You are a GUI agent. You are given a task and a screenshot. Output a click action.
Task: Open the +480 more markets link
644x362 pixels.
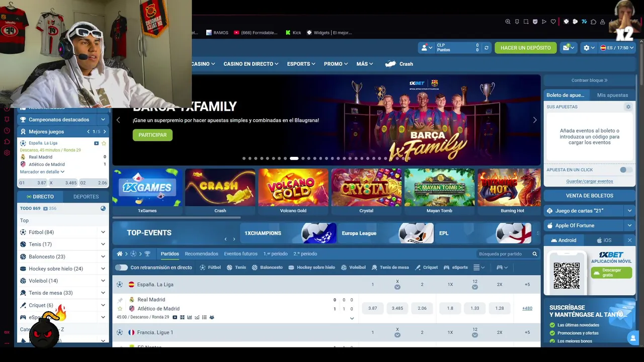527,308
